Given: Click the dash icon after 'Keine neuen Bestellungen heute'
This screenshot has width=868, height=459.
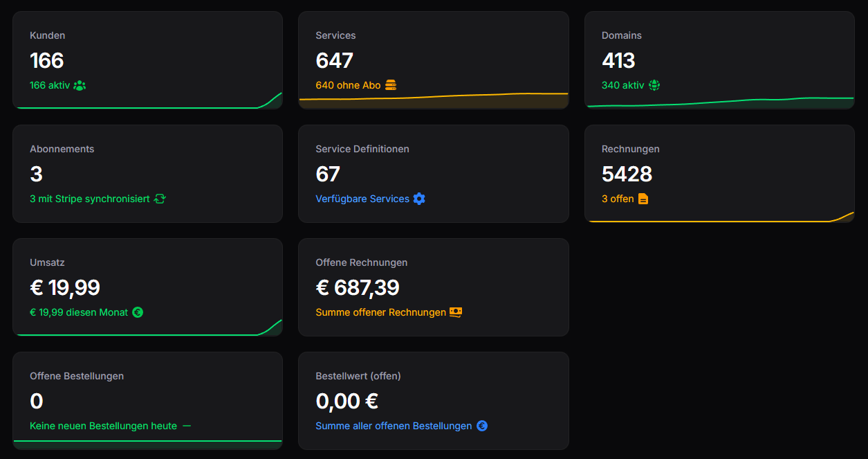Looking at the screenshot, I should [x=187, y=425].
